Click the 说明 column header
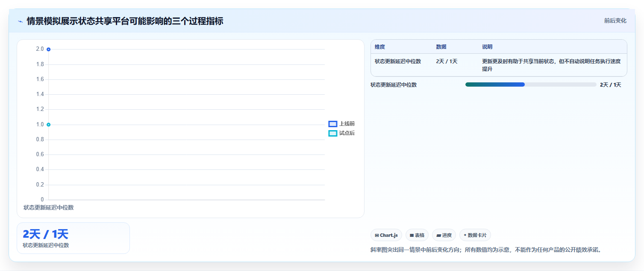This screenshot has height=271, width=644. pyautogui.click(x=488, y=47)
